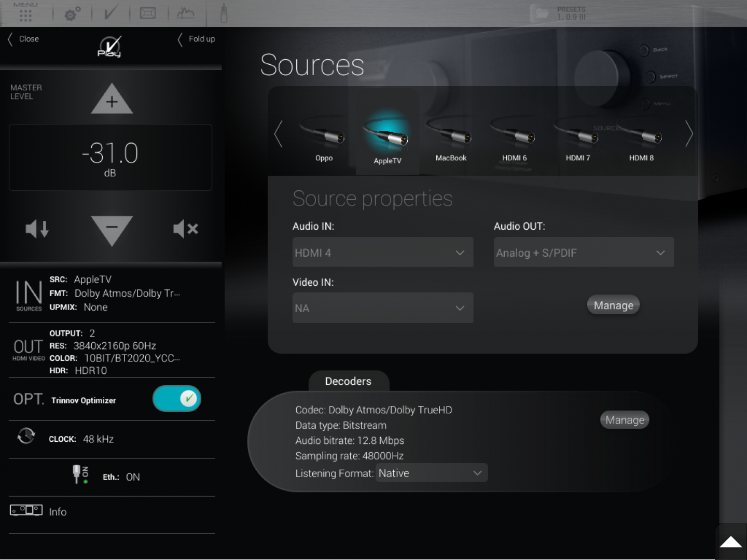Lower master level with minus triangle
747x560 pixels.
tap(112, 230)
